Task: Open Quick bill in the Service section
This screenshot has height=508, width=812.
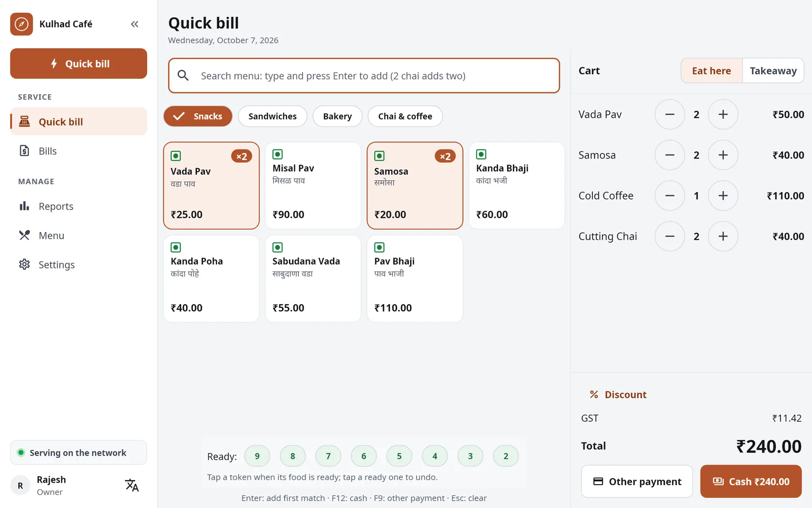Action: tap(79, 121)
